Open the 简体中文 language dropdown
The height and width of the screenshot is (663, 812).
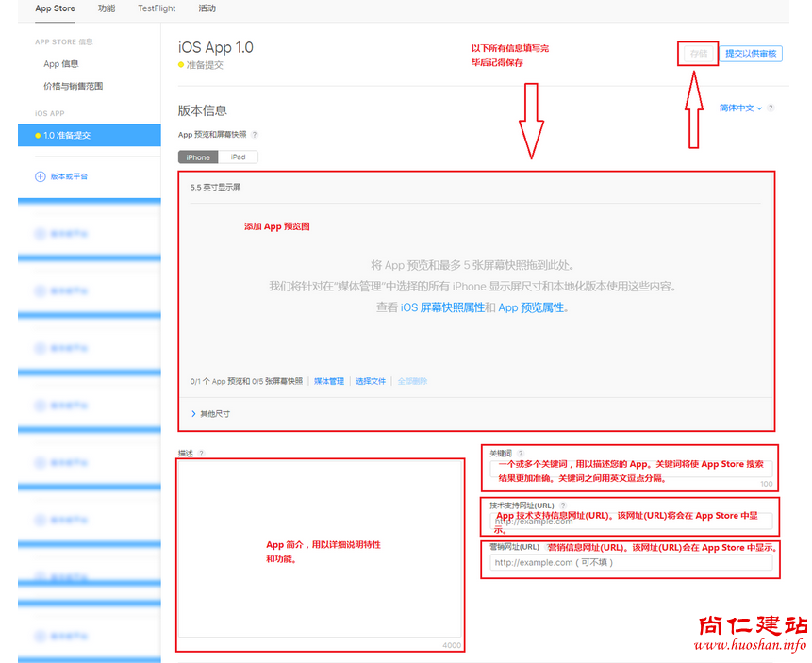coord(740,108)
